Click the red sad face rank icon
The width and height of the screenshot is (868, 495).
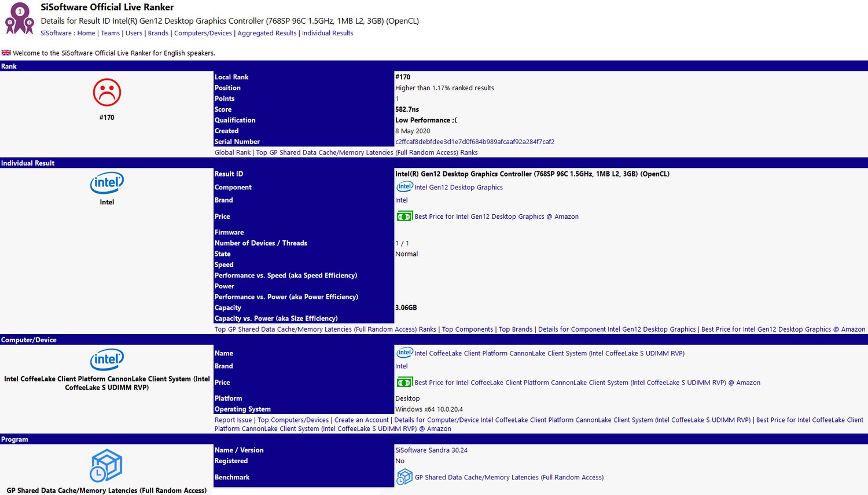(107, 92)
